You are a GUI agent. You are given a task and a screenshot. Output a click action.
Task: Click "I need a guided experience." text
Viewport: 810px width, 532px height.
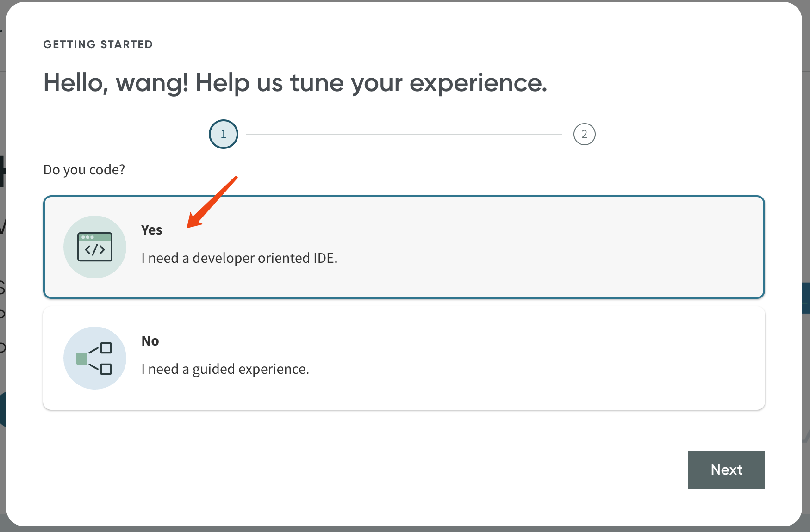click(x=225, y=369)
